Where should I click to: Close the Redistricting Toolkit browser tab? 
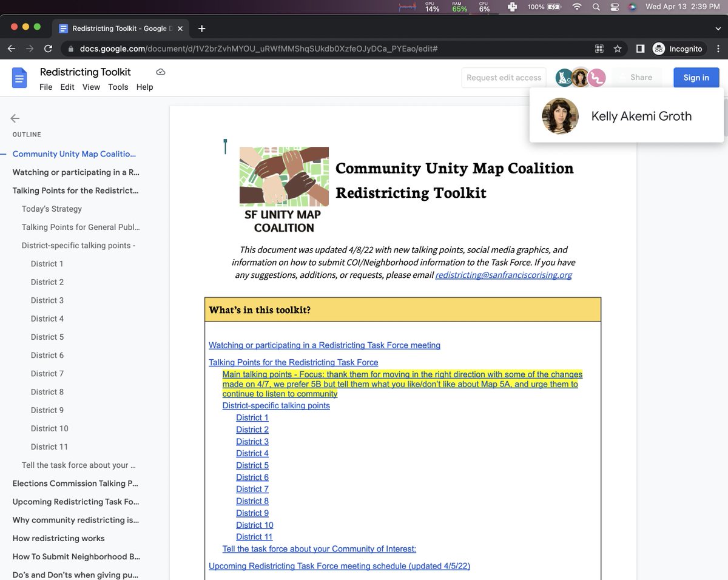(x=180, y=29)
